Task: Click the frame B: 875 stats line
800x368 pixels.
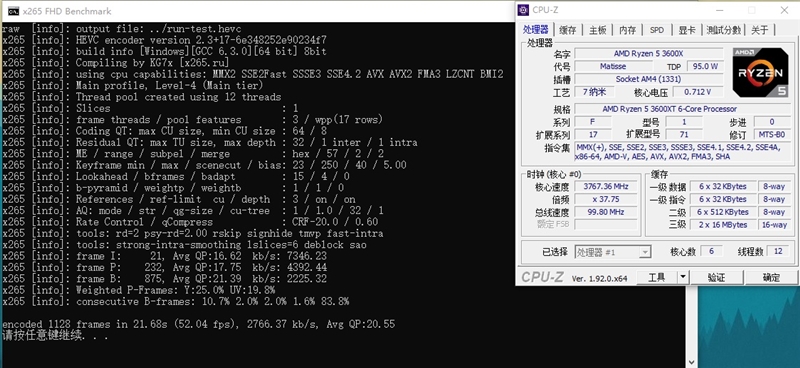Action: coord(164,279)
